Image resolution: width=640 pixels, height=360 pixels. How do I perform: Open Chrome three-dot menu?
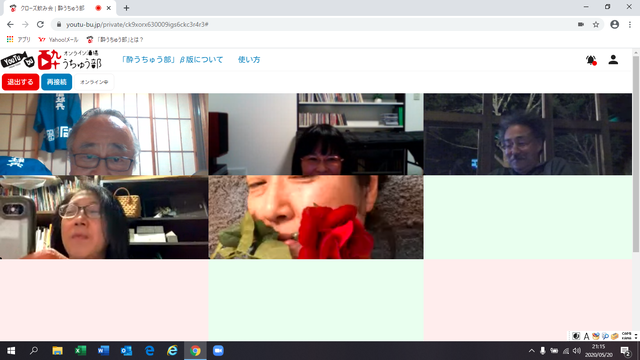[630, 24]
